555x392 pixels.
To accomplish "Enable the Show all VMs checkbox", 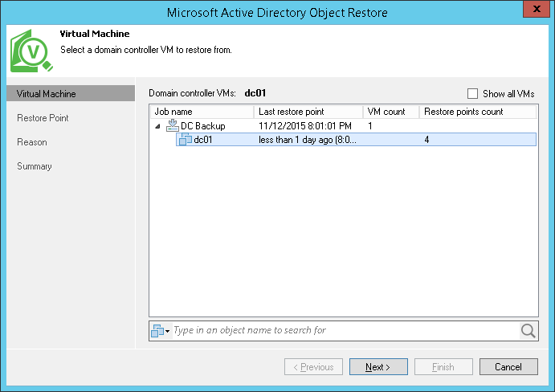I will point(472,94).
